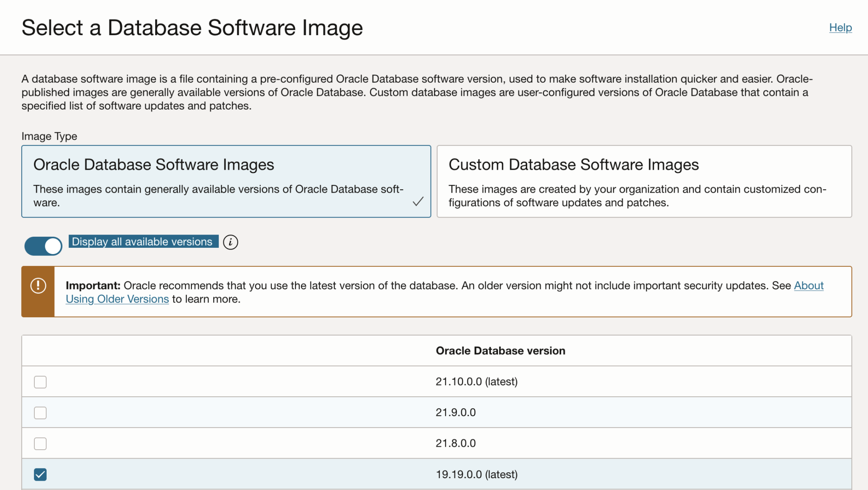Select Custom Database Software Images card
The width and height of the screenshot is (868, 490).
click(644, 182)
